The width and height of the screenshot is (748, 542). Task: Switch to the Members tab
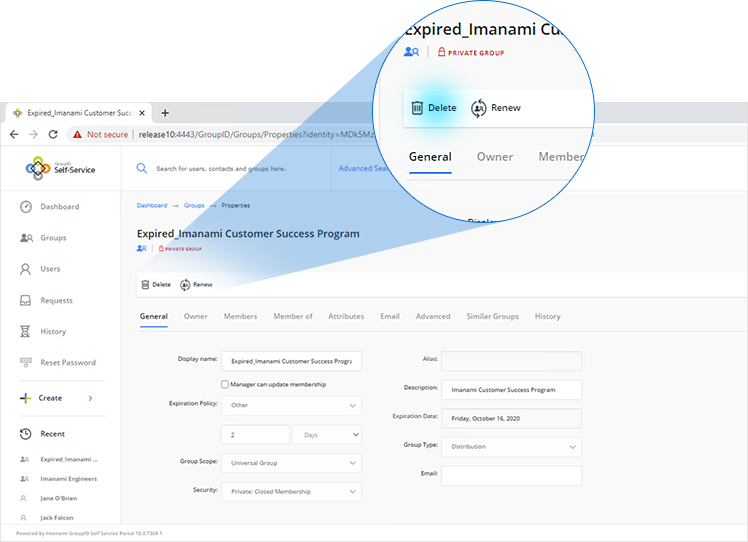tap(240, 317)
